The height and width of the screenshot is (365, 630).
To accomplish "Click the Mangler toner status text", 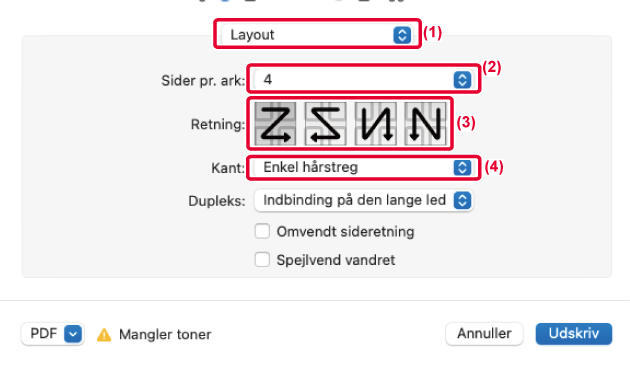I will point(165,334).
